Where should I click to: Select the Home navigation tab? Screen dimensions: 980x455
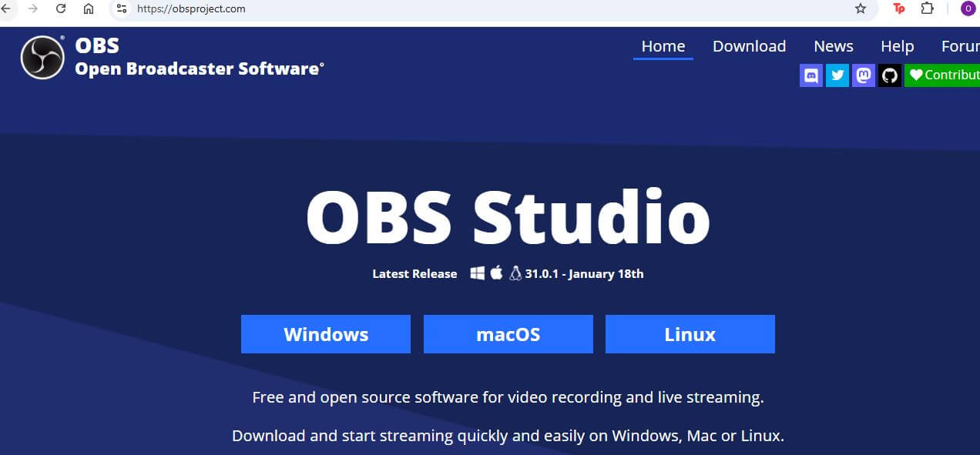[663, 46]
